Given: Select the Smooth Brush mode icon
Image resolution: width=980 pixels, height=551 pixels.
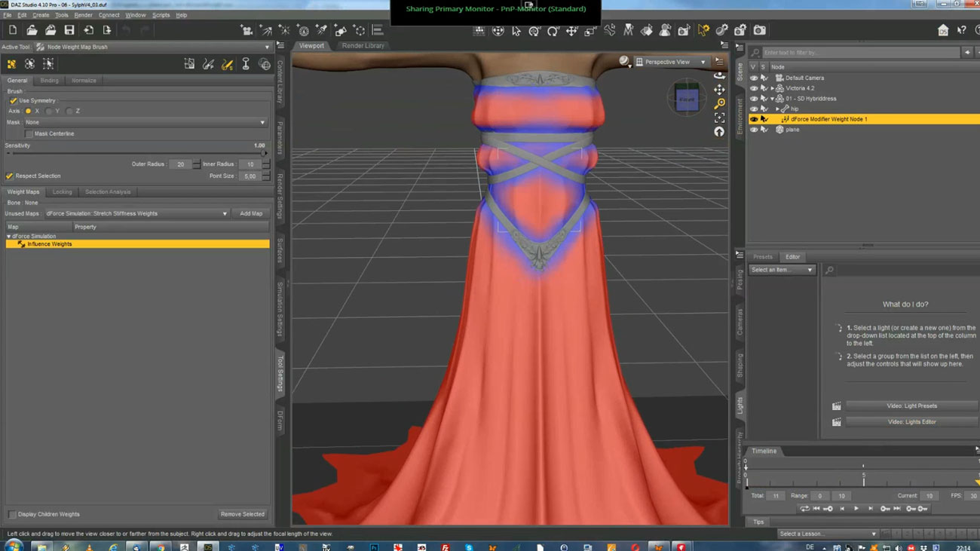Looking at the screenshot, I should coord(227,64).
